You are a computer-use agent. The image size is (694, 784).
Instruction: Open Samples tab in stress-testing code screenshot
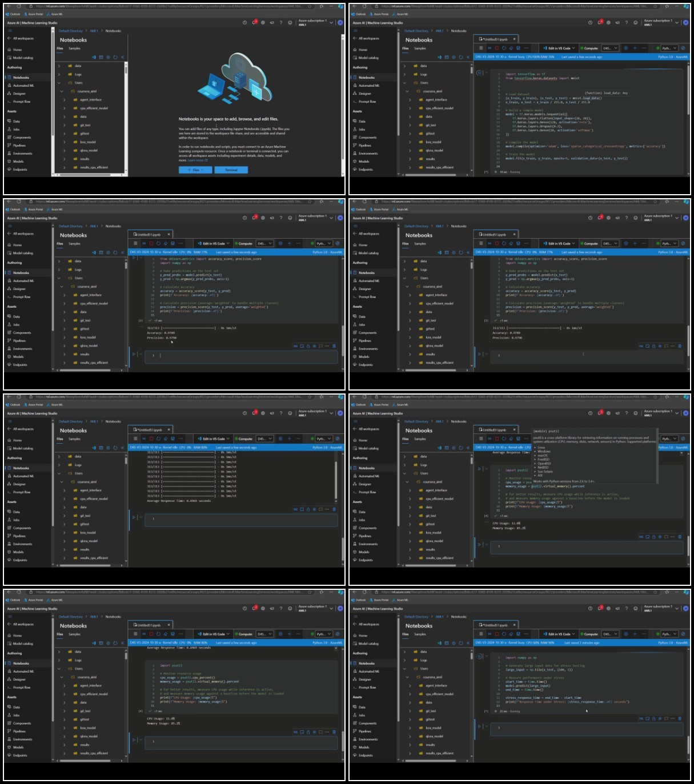coord(420,634)
